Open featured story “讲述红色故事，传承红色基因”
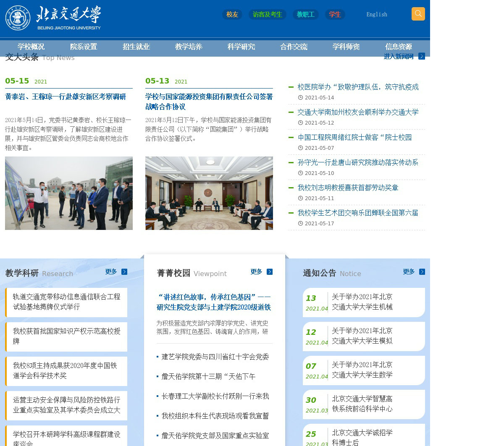This screenshot has width=504, height=446. pyautogui.click(x=214, y=303)
